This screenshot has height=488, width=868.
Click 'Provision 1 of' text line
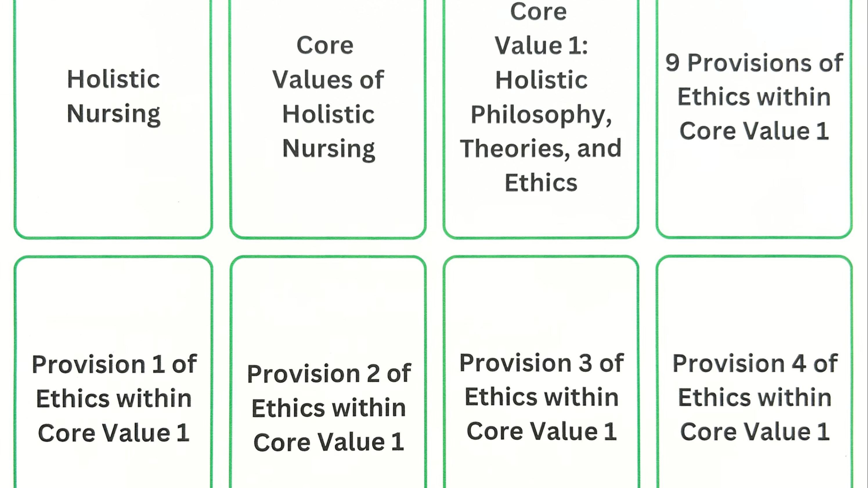[114, 365]
